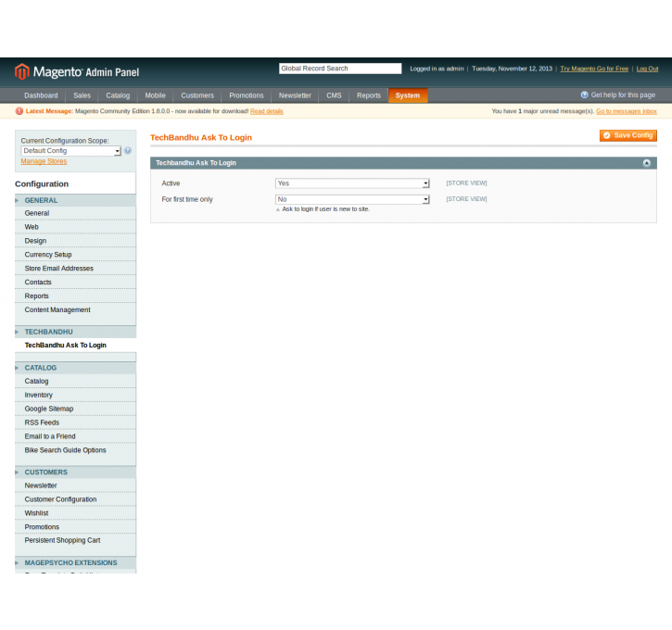Click the Get help page icon

[x=584, y=95]
